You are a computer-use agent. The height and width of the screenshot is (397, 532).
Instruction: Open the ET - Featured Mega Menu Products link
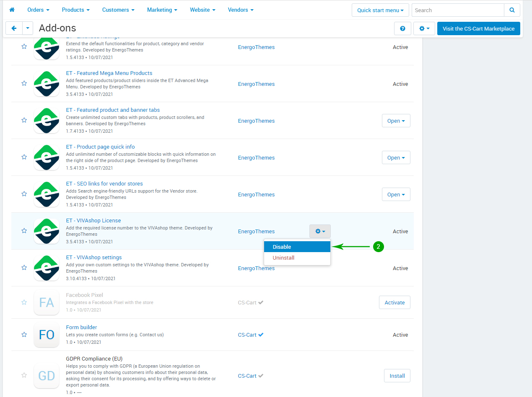tap(109, 73)
